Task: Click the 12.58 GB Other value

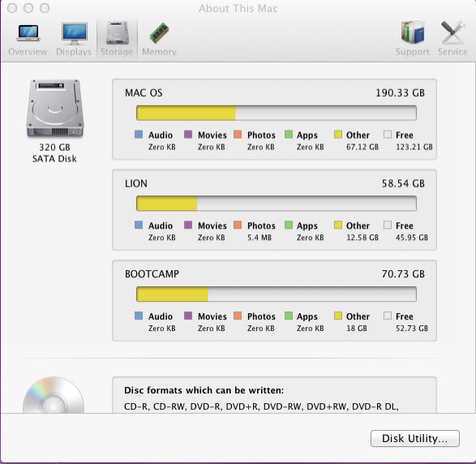Action: 362,238
